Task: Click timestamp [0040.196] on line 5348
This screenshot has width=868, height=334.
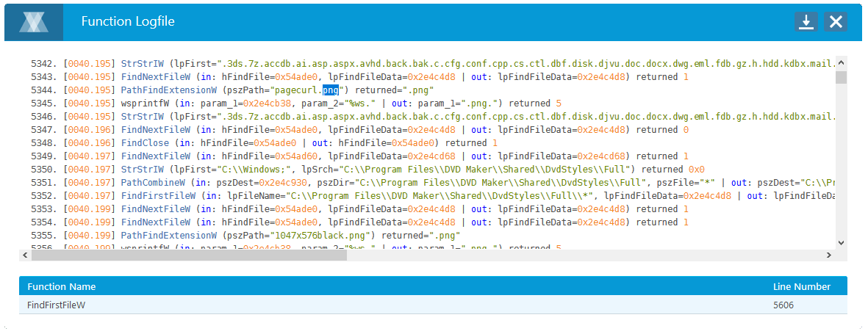Action: [x=89, y=143]
